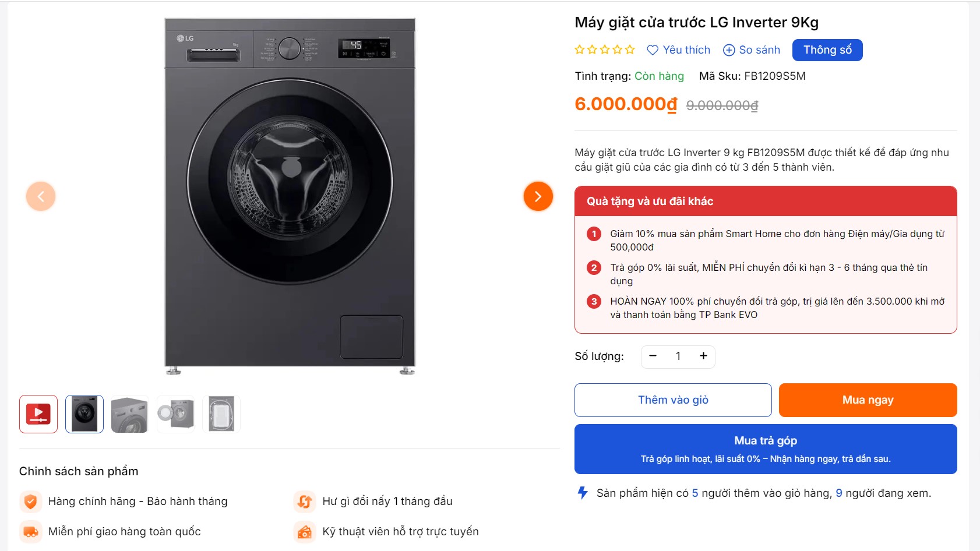Click the exchange icon for Hư gì đổi nấy
Viewport: 980px width, 551px height.
click(x=305, y=501)
